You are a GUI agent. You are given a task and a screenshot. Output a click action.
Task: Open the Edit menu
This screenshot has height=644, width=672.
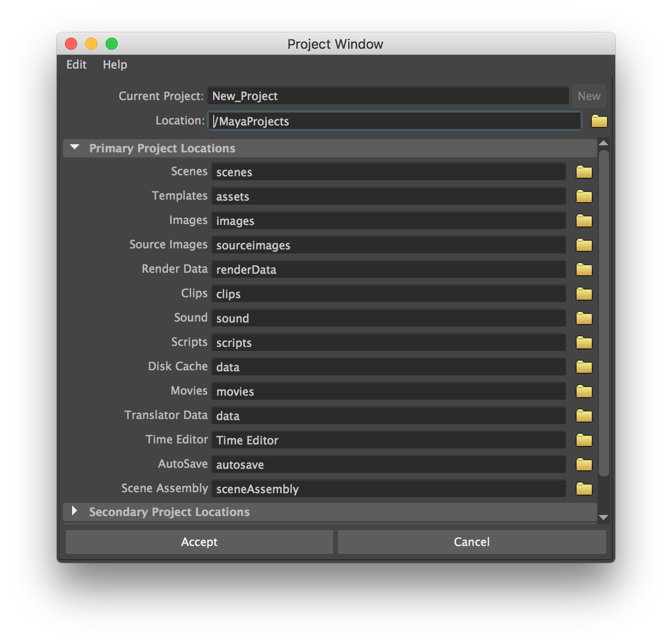click(76, 65)
